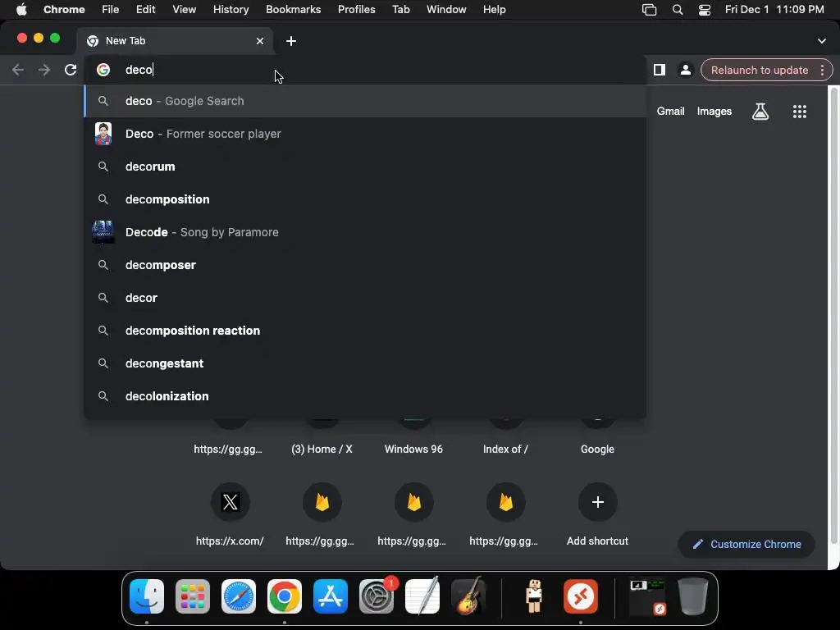Select the decolonization suggestion
This screenshot has width=840, height=630.
tap(365, 396)
